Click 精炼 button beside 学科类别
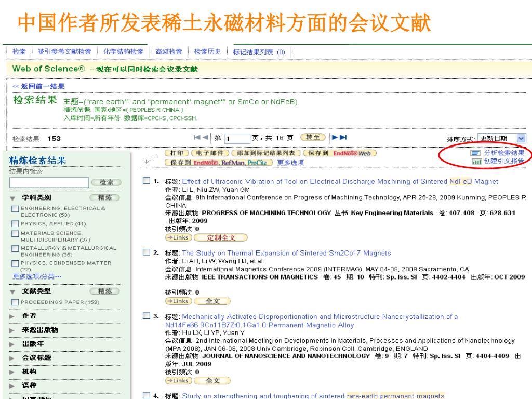The height and width of the screenshot is (399, 532). click(105, 197)
